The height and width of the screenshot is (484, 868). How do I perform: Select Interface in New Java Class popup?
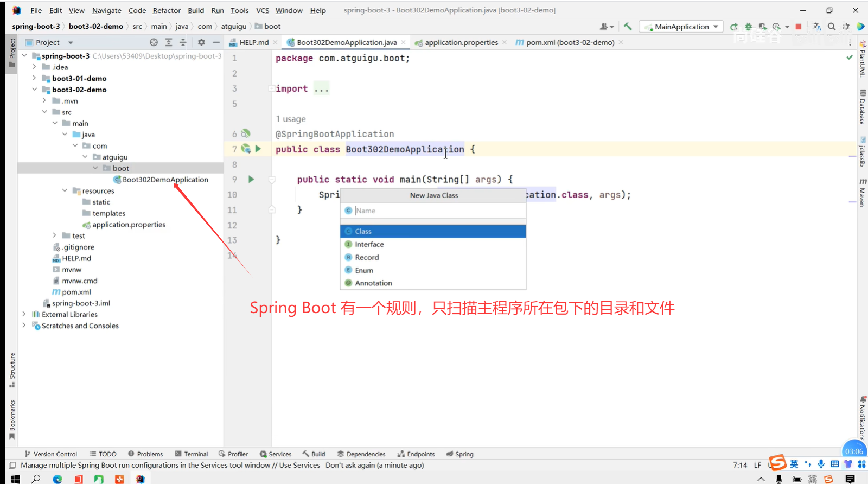[433, 244]
